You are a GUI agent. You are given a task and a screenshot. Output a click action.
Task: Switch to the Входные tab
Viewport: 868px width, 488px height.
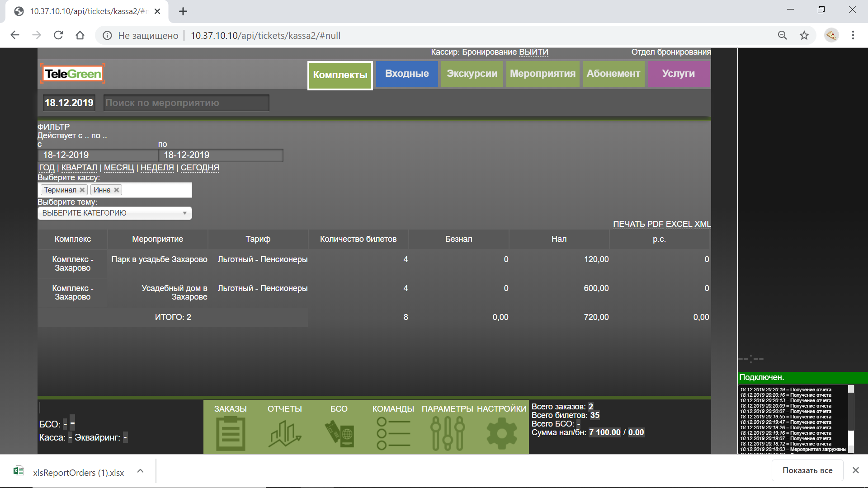point(407,74)
